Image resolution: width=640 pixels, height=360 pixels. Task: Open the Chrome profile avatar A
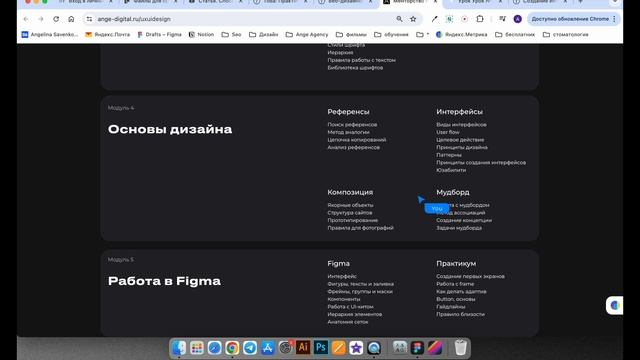[518, 19]
